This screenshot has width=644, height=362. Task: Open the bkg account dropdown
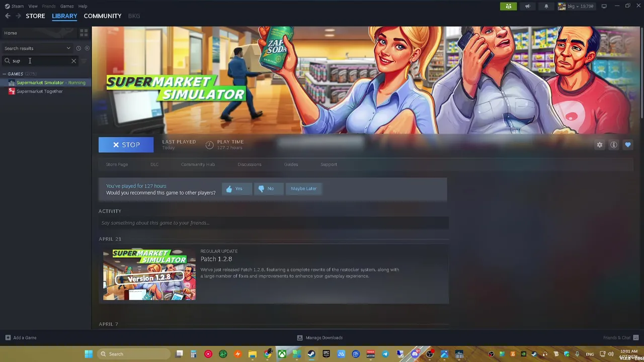coord(576,6)
